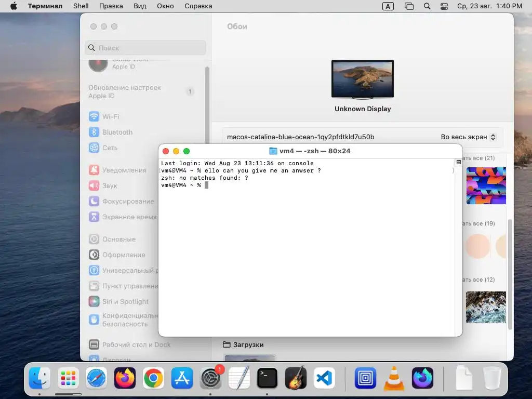
Task: Open Обновление настроек Apple ID item
Action: (x=141, y=91)
